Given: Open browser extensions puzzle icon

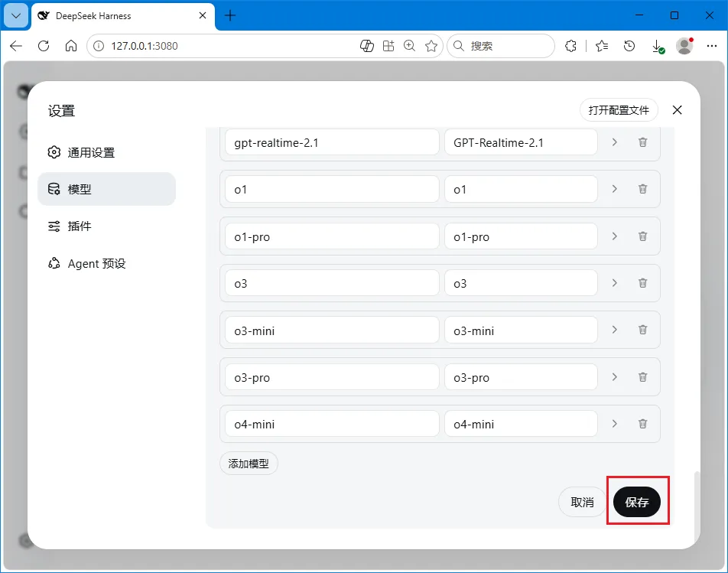Looking at the screenshot, I should [571, 45].
